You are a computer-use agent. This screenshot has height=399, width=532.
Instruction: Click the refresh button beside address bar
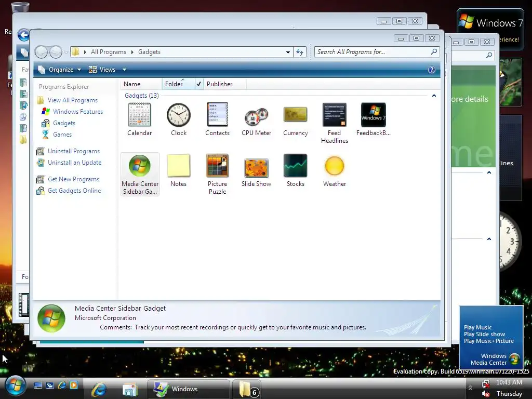tap(300, 52)
